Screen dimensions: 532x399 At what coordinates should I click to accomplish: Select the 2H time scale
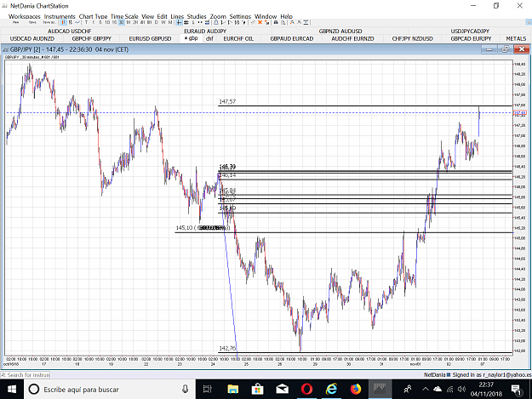[x=135, y=22]
